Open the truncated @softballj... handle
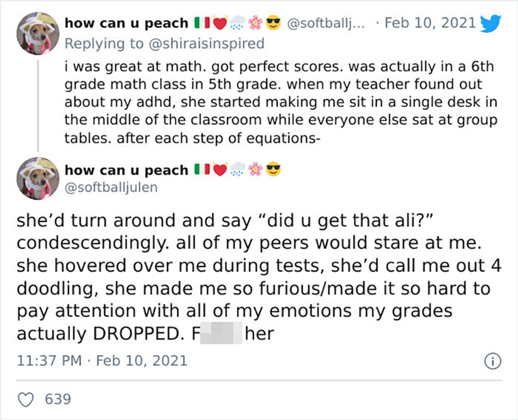Screen dimensions: 518x420 326,23
